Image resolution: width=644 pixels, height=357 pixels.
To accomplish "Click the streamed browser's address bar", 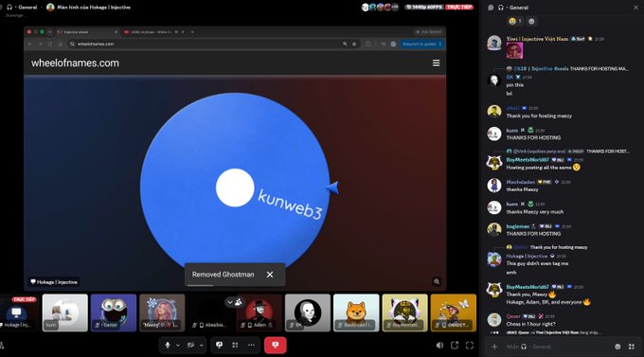I will point(206,44).
